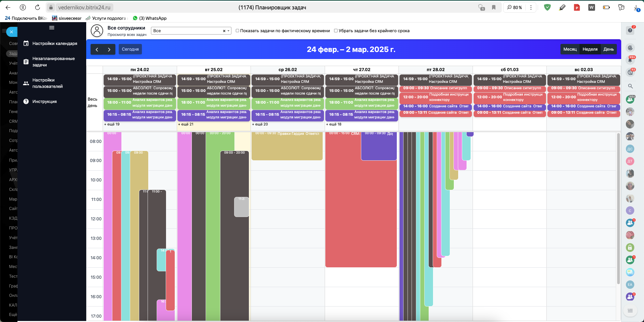Expand the employee filter dropdown

pyautogui.click(x=228, y=31)
